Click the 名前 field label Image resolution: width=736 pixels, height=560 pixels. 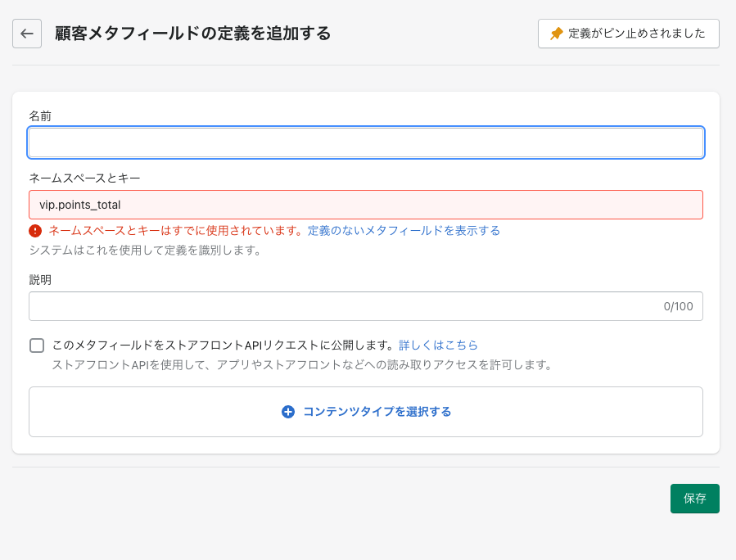coord(40,116)
